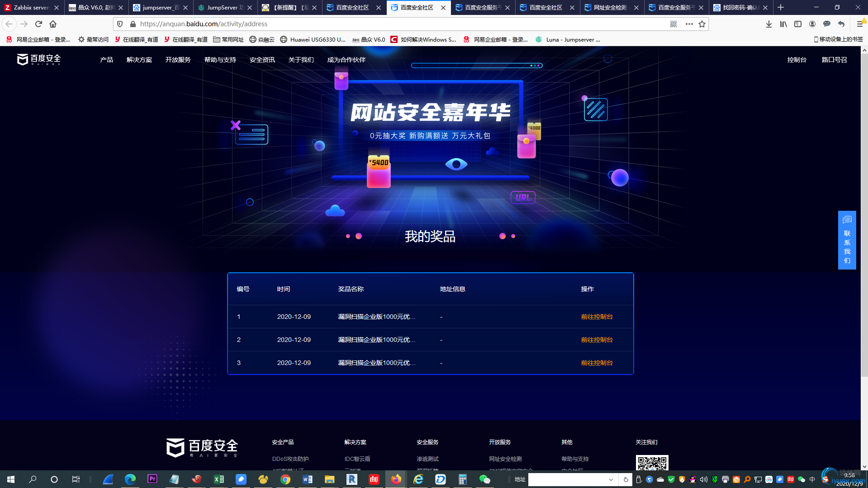Open WeChat from taskbar
The width and height of the screenshot is (868, 488).
tap(484, 479)
